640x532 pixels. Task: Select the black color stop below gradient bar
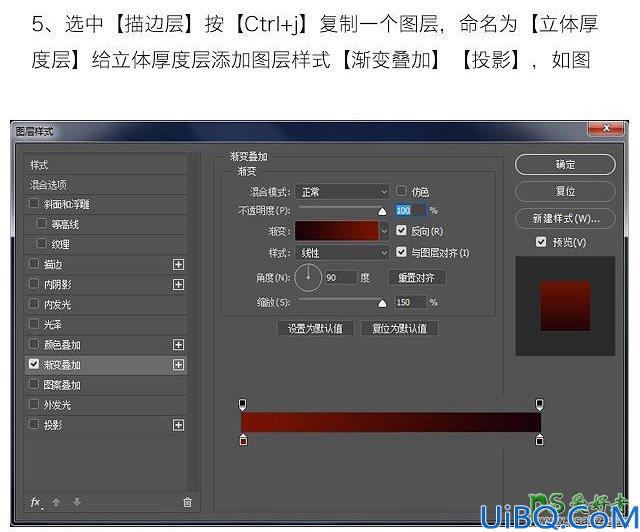pos(539,440)
